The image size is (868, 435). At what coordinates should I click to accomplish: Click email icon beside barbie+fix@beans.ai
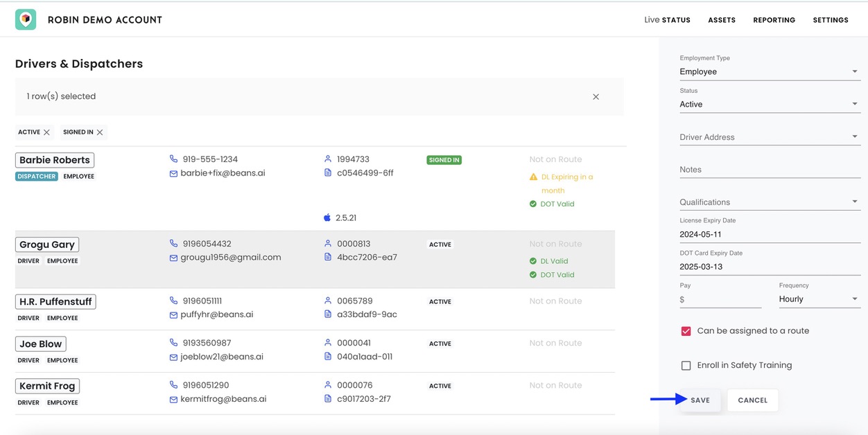173,173
